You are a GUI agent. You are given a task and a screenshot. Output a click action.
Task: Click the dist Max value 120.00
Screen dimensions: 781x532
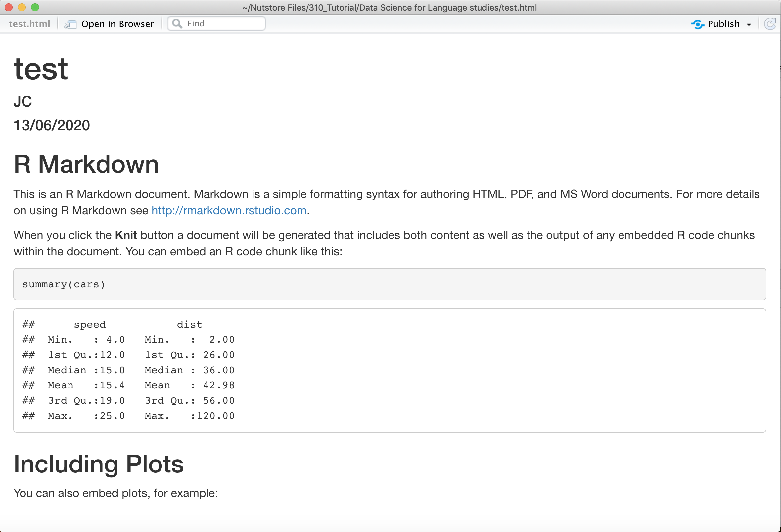tap(215, 416)
